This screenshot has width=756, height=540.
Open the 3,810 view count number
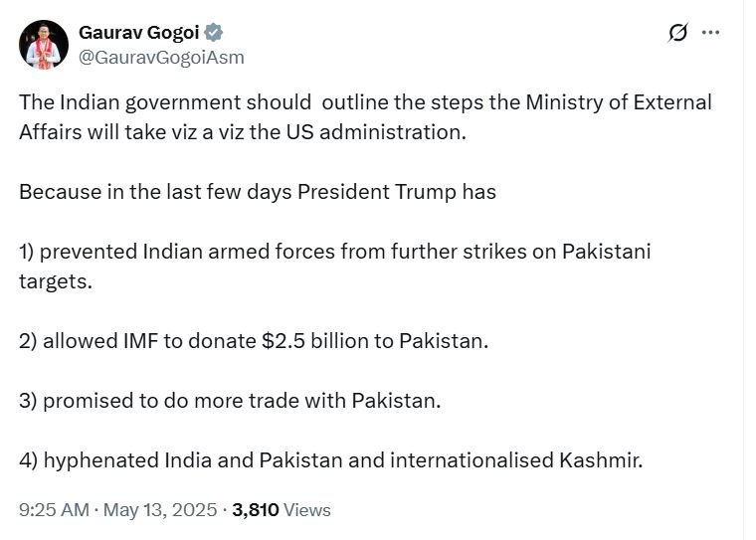255,509
